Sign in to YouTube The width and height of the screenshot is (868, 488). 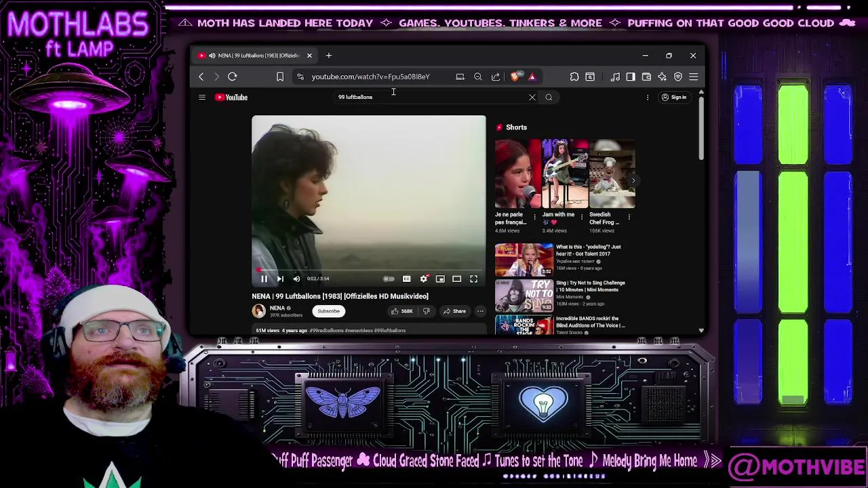tap(674, 97)
